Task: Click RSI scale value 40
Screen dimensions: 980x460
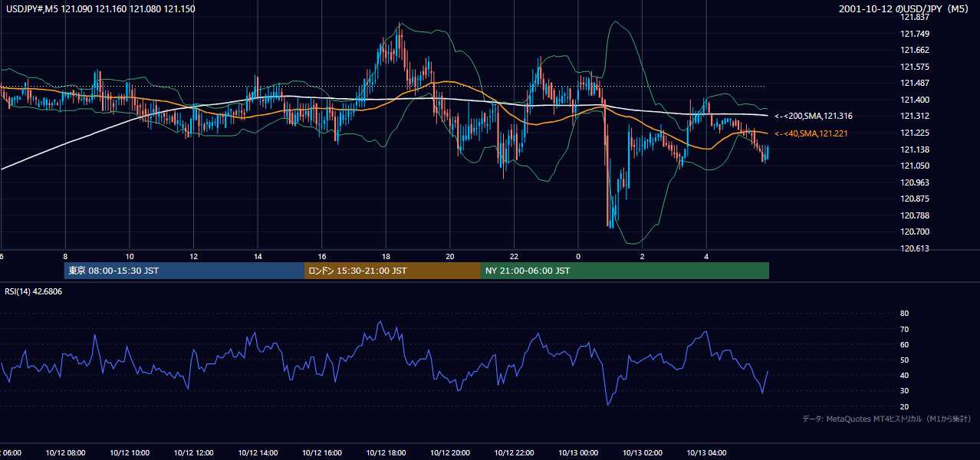Action: click(x=904, y=375)
